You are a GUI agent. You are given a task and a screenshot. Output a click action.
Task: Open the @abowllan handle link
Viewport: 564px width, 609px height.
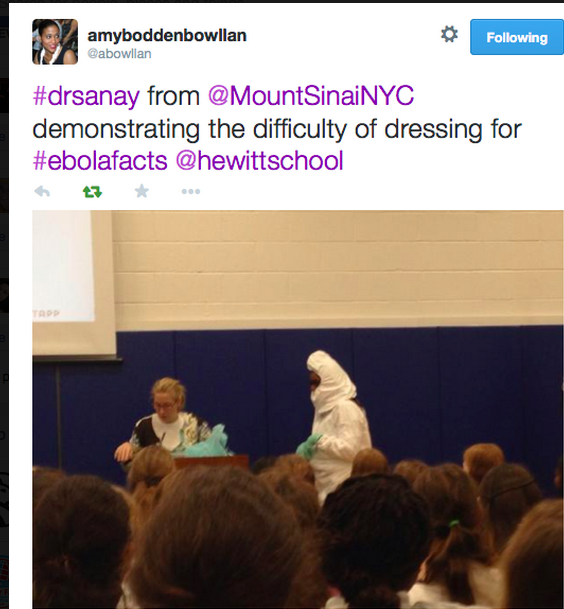point(119,54)
